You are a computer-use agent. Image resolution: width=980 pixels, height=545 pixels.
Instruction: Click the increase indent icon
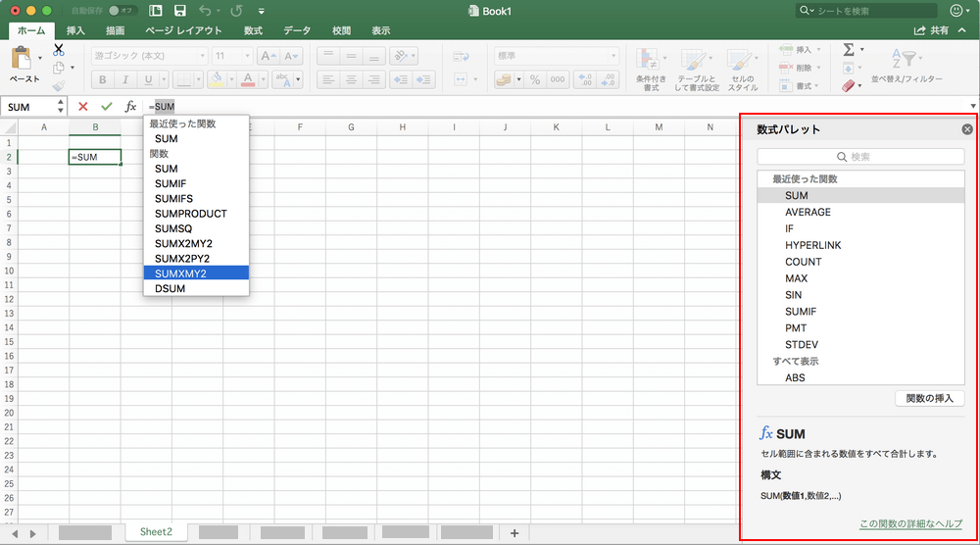coord(423,79)
